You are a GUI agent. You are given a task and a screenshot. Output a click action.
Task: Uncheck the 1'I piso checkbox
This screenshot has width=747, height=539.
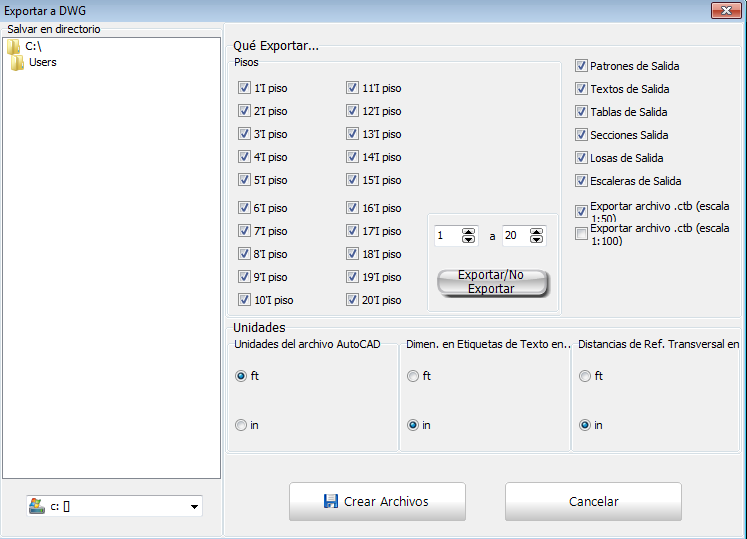click(x=245, y=88)
